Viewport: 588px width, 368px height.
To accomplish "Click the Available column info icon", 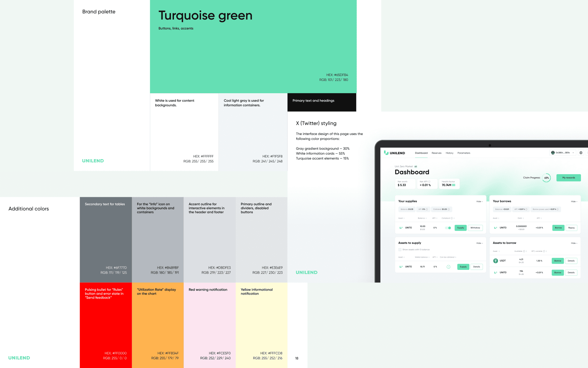I will 524,251.
